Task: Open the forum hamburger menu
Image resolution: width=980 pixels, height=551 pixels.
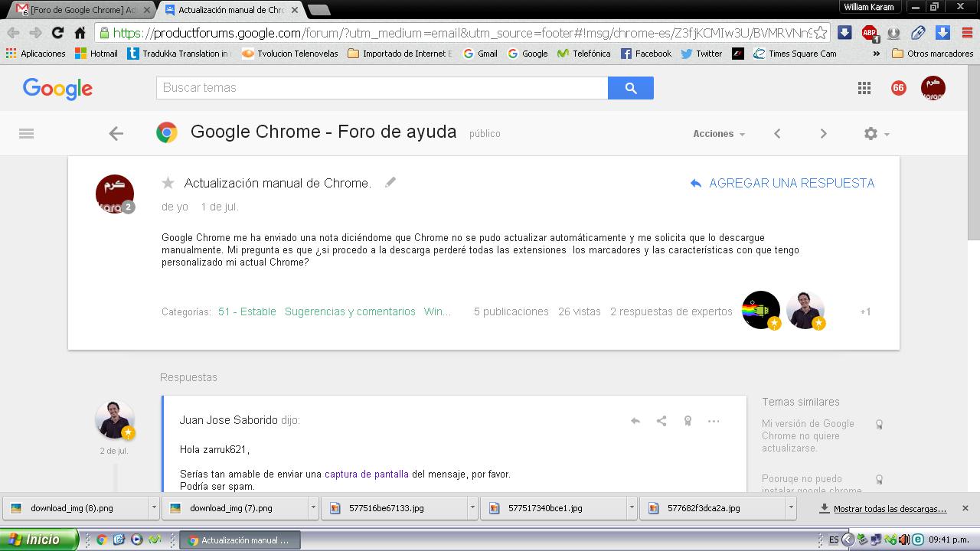Action: pyautogui.click(x=26, y=133)
